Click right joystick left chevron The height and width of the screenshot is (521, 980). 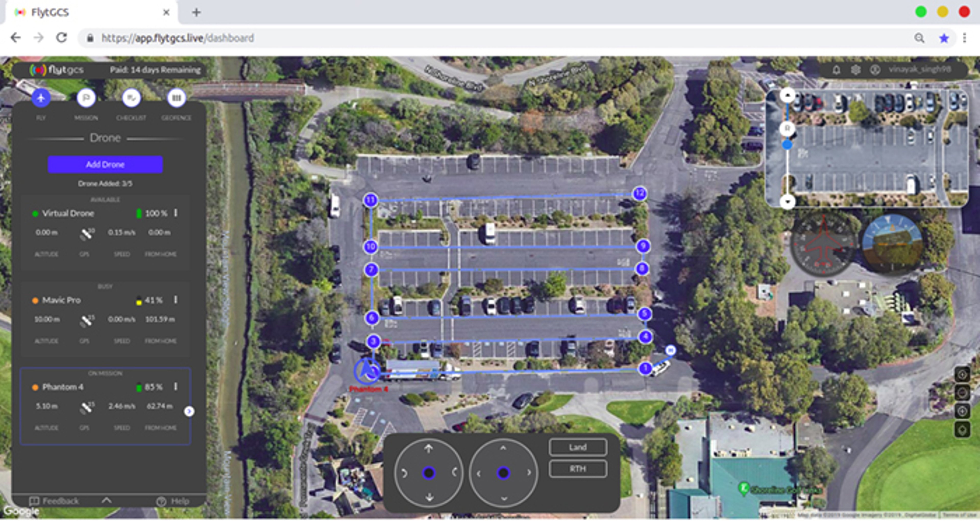(479, 474)
